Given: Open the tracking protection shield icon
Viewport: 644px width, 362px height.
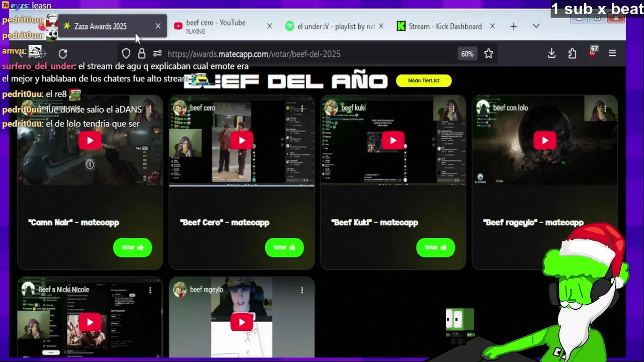Looking at the screenshot, I should point(126,53).
